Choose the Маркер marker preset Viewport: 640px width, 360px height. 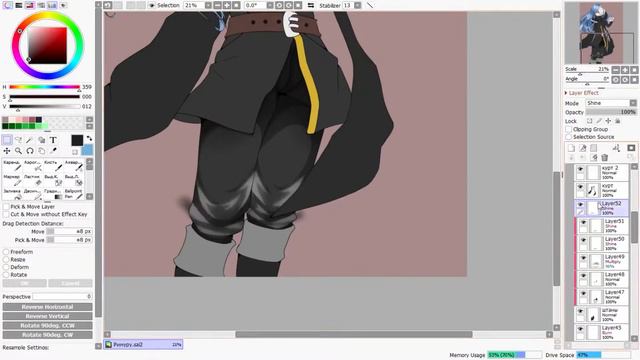12,180
